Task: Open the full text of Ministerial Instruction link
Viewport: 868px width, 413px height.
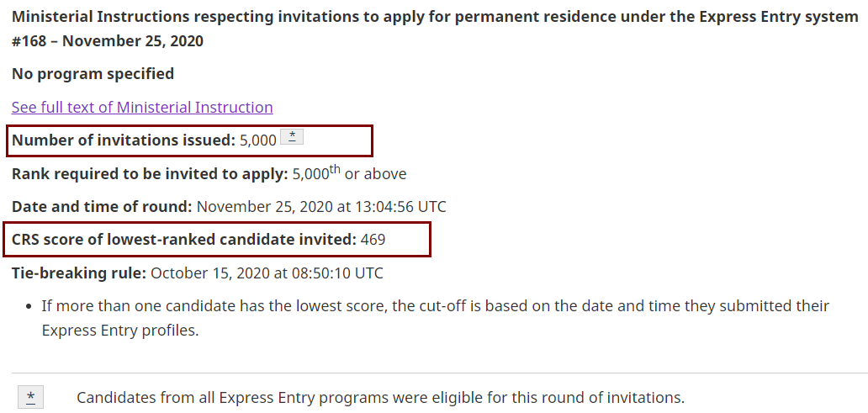Action: (142, 108)
